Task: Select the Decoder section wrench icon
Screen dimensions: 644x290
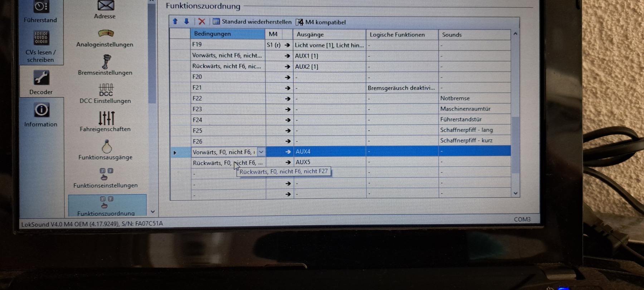Action: tap(41, 78)
